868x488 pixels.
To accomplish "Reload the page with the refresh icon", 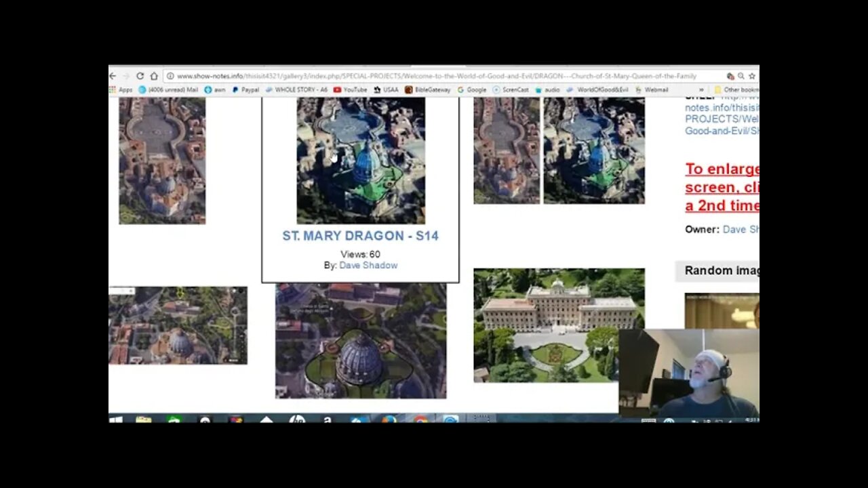I will click(x=140, y=76).
